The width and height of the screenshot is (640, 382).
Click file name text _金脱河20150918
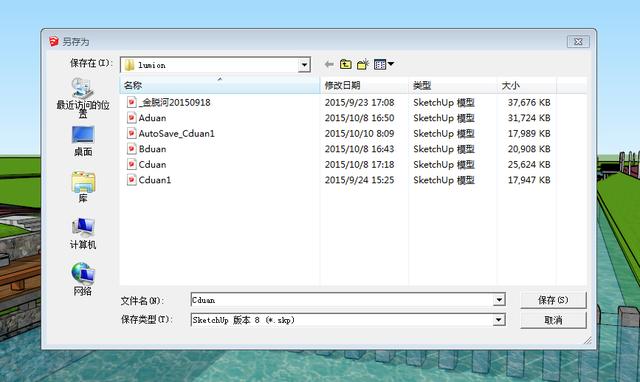click(x=175, y=102)
